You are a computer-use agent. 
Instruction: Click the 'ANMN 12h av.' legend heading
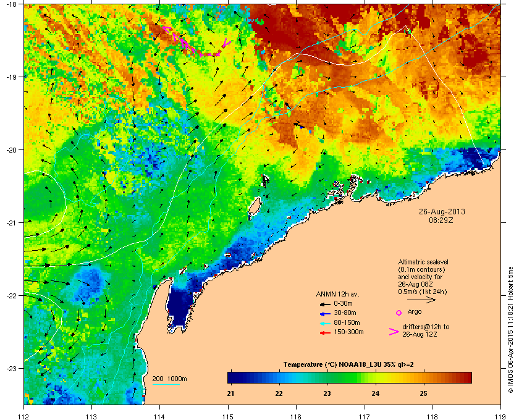337,294
